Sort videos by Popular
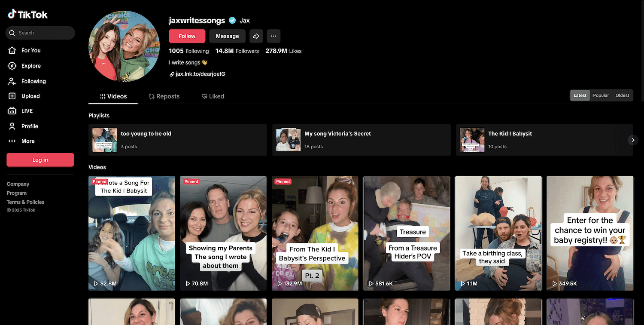Screen dimensions: 644x325 coord(601,95)
